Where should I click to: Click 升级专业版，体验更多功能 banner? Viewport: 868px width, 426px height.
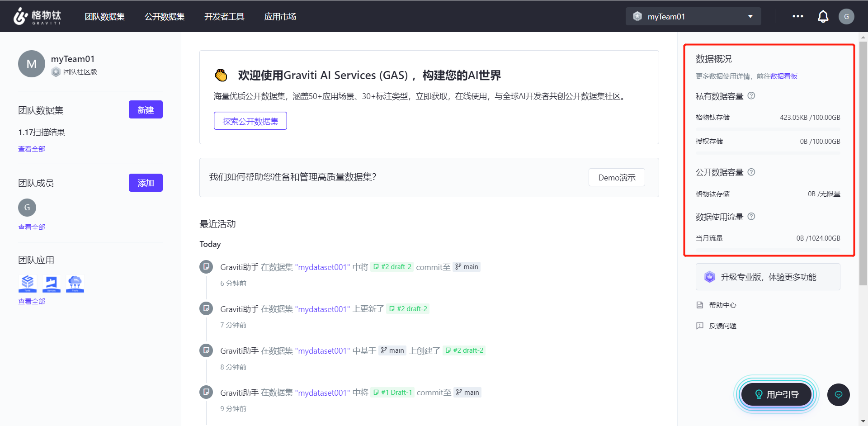[x=768, y=277]
